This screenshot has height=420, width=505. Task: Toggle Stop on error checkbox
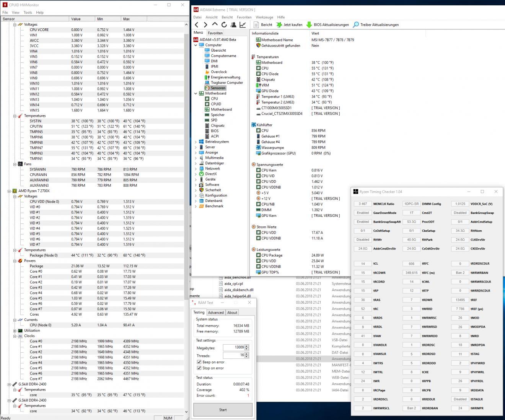(x=199, y=368)
